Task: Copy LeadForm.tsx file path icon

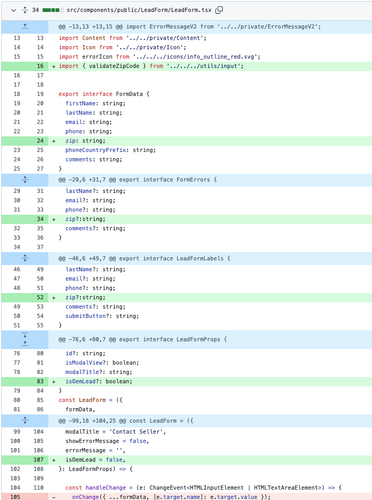Action: click(219, 10)
